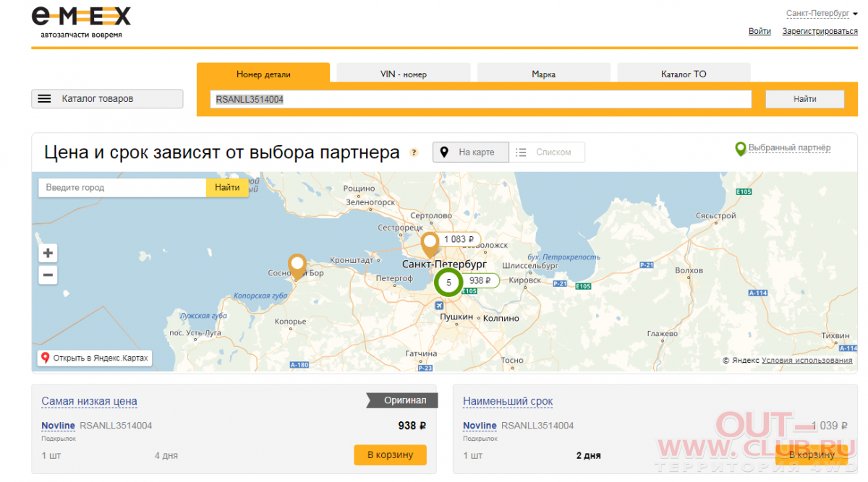This screenshot has width=868, height=482.
Task: Zoom in the map with plus
Action: (48, 253)
